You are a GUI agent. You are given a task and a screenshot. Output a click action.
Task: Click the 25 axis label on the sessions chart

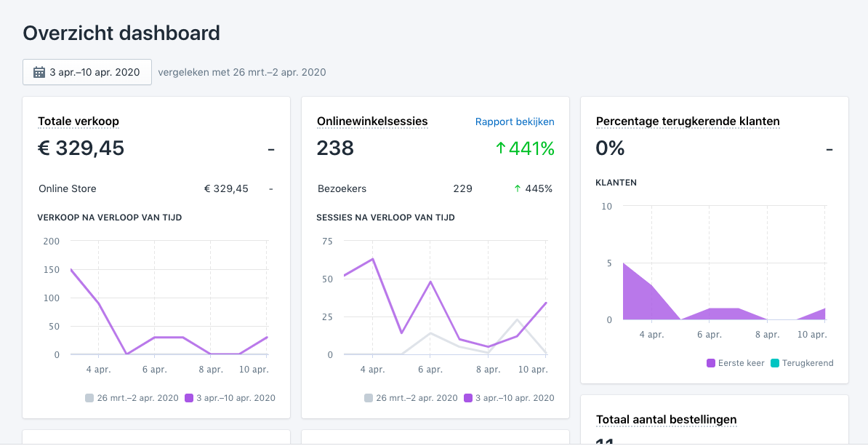pos(327,317)
